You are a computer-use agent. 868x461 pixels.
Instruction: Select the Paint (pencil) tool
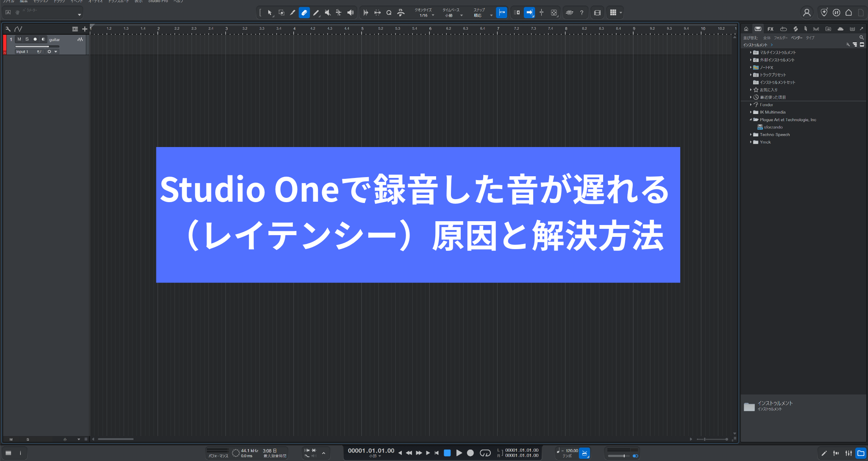click(316, 13)
